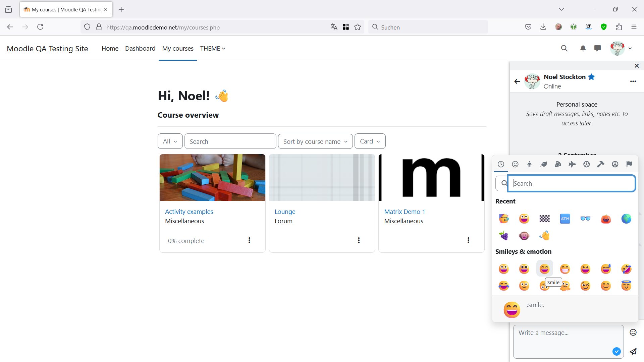Open the Dashboard page
The image size is (644, 362).
140,48
